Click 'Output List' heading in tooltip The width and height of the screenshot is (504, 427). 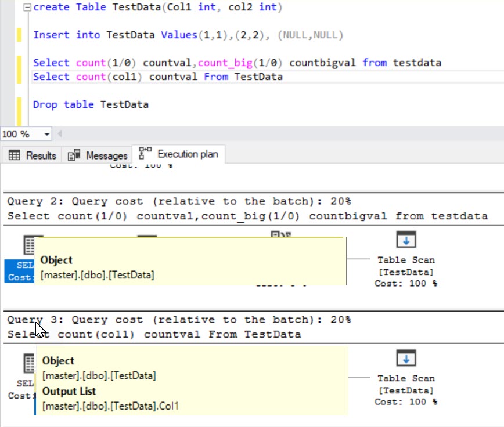(69, 392)
